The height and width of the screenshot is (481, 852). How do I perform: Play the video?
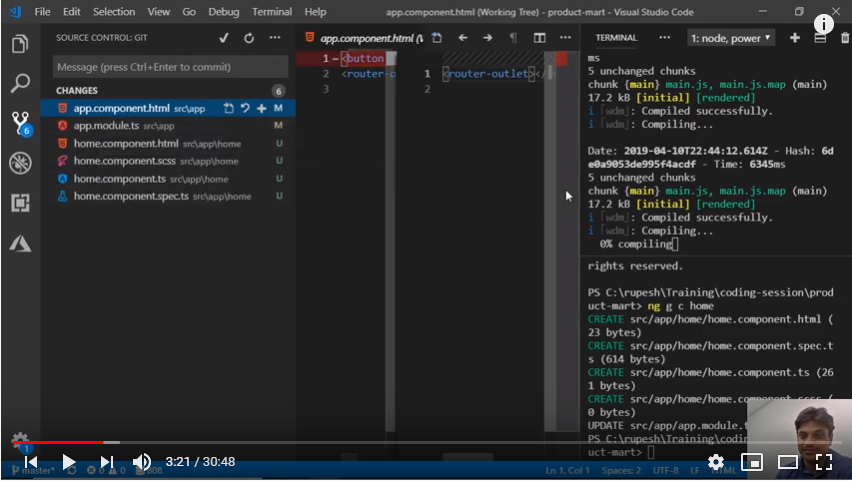(68, 462)
